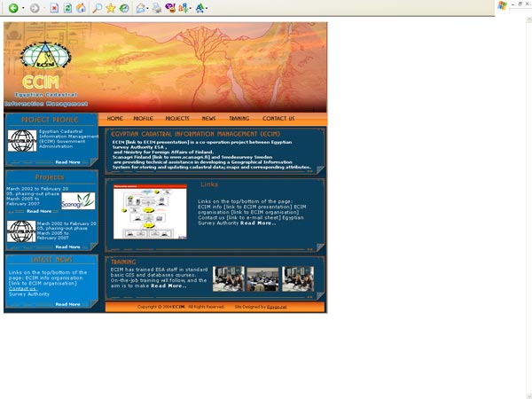Image resolution: width=532 pixels, height=399 pixels.
Task: Click the encoding/translate characters icon
Action: [x=184, y=8]
